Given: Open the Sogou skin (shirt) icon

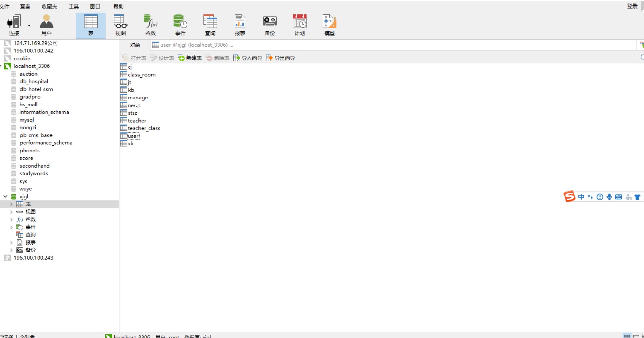Looking at the screenshot, I should [637, 197].
